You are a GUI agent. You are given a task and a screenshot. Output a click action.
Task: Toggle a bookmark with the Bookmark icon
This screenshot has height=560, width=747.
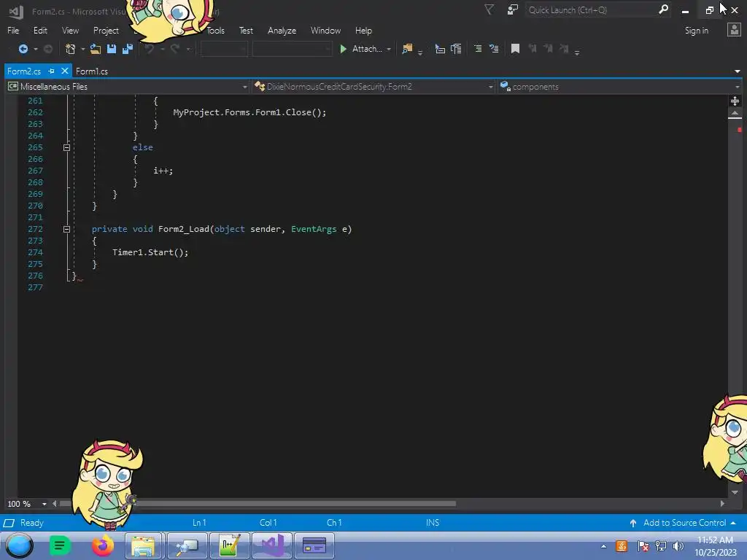click(515, 49)
